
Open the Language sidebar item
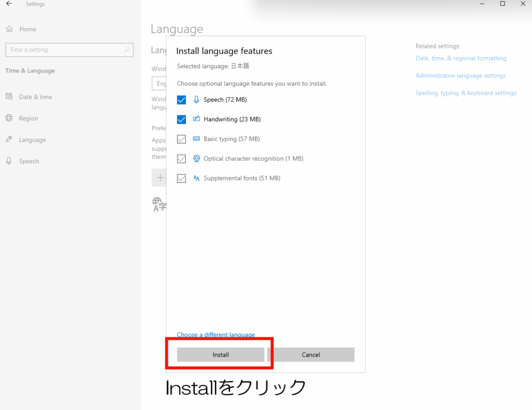[x=32, y=140]
